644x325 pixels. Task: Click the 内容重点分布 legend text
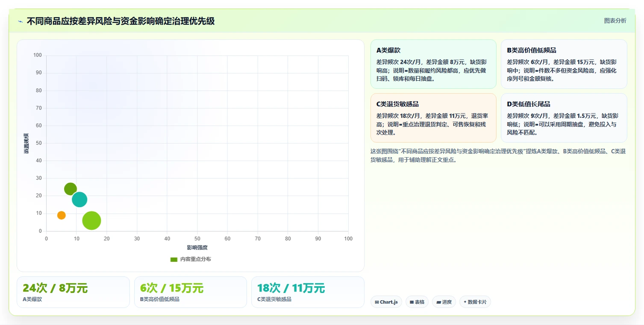(x=195, y=259)
